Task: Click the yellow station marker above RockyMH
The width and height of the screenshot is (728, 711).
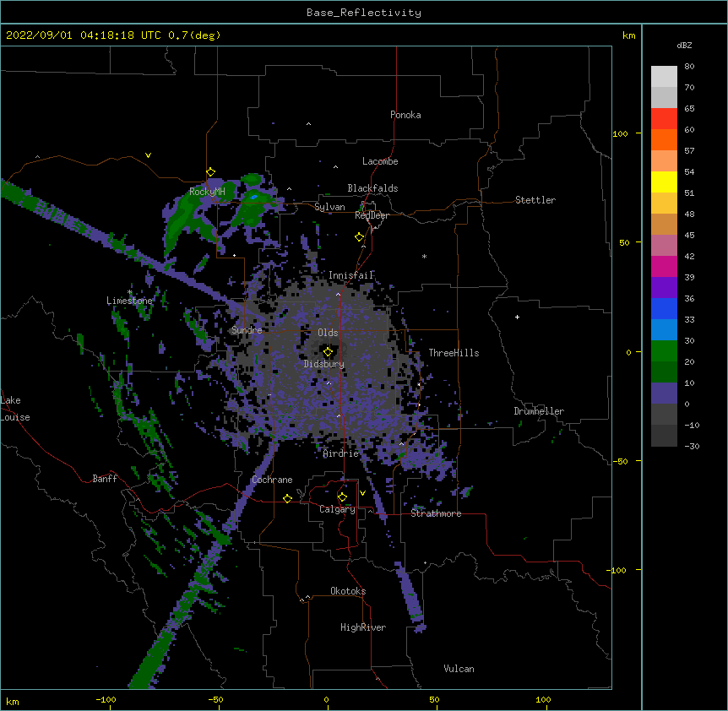Action: [211, 172]
